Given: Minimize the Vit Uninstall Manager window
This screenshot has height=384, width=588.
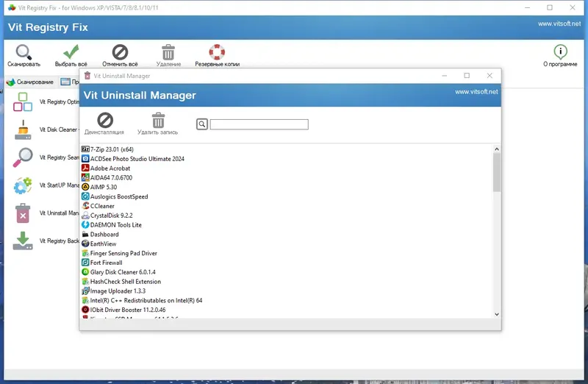Looking at the screenshot, I should 445,76.
